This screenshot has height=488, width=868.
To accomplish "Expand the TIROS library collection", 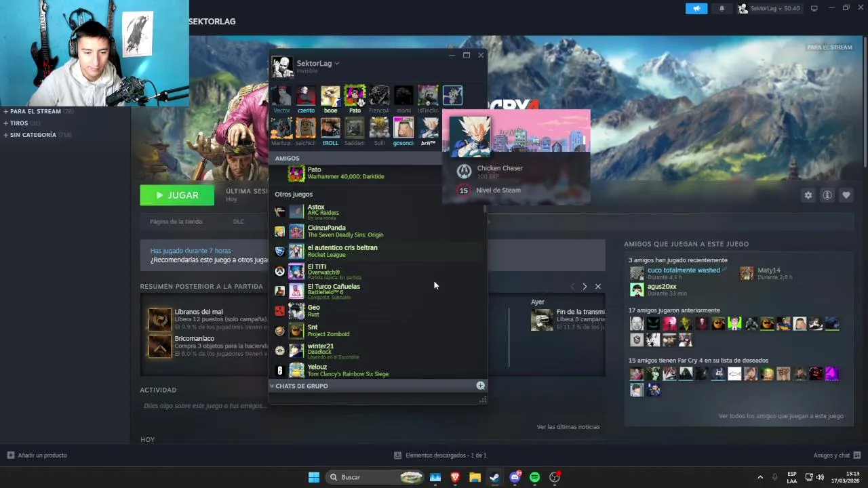I will coord(22,123).
